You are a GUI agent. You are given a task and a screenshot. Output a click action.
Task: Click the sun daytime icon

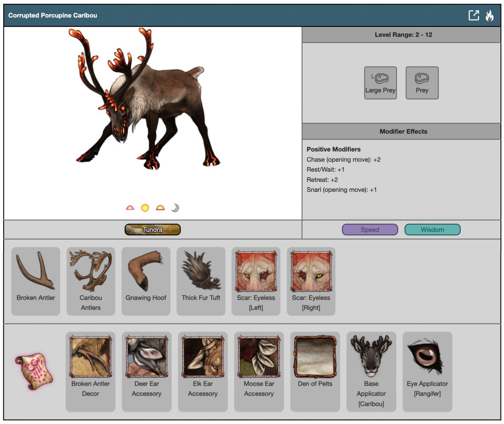(145, 208)
